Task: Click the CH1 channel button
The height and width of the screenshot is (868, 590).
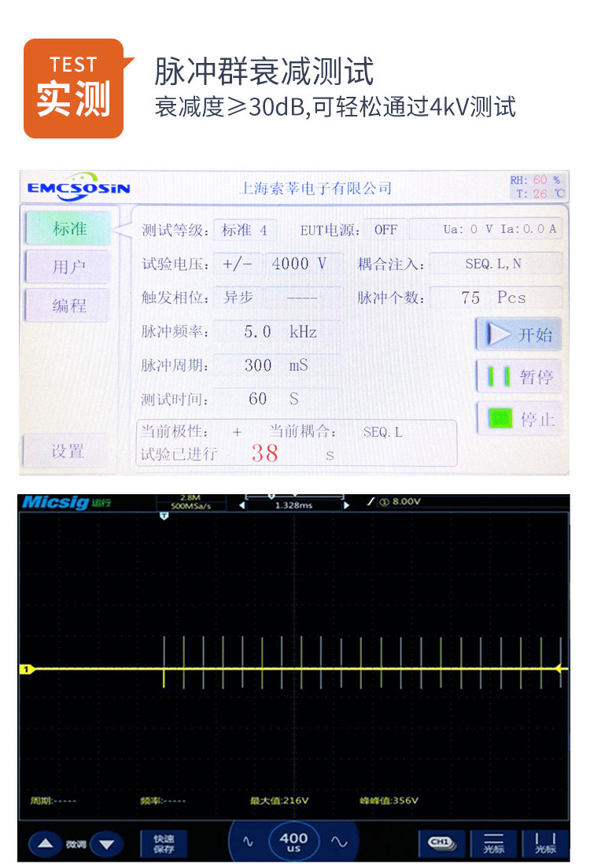Action: click(441, 843)
